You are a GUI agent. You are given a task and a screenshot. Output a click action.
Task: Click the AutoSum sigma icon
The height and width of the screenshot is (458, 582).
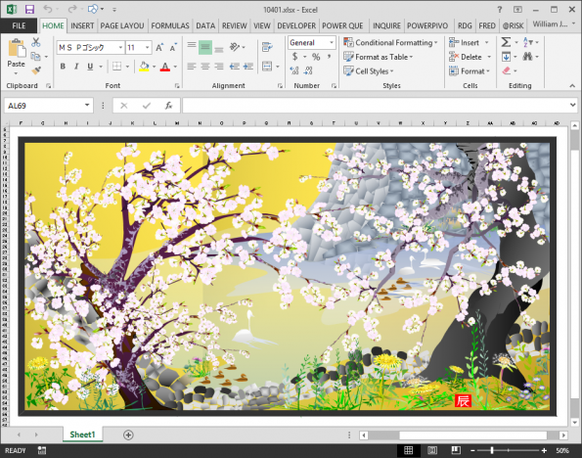click(506, 42)
